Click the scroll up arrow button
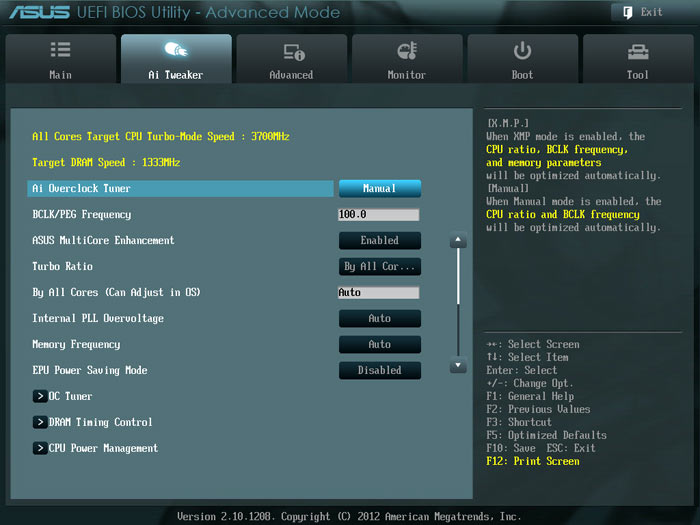Viewport: 700px width, 525px height. click(x=458, y=240)
